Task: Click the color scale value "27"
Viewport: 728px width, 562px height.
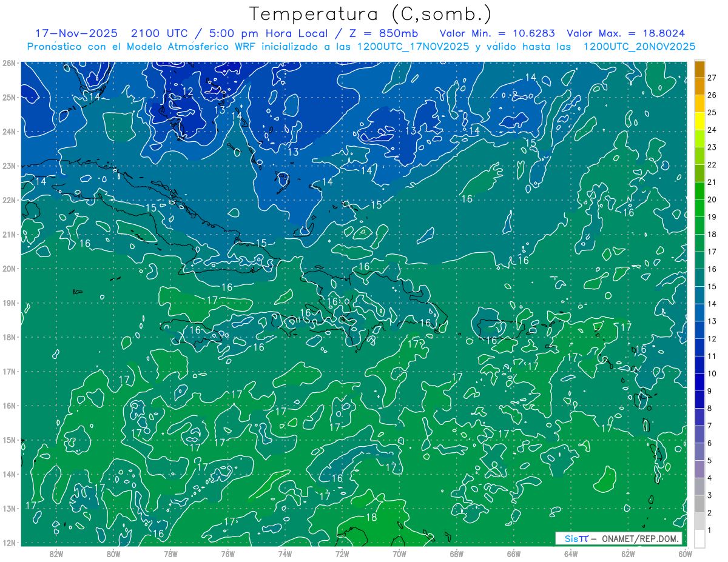Action: [712, 78]
